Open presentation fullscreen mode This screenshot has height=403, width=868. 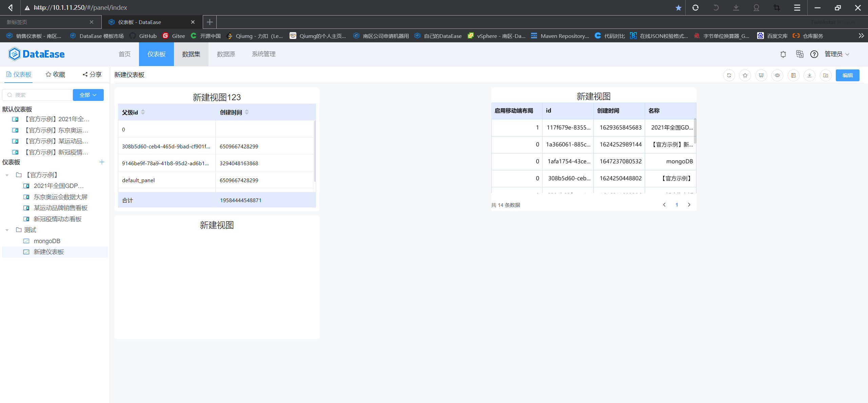pyautogui.click(x=762, y=75)
